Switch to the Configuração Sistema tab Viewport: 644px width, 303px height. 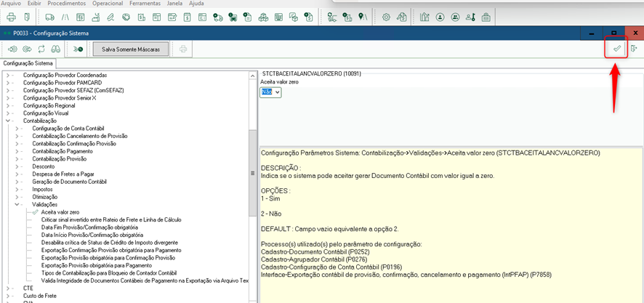tap(27, 63)
